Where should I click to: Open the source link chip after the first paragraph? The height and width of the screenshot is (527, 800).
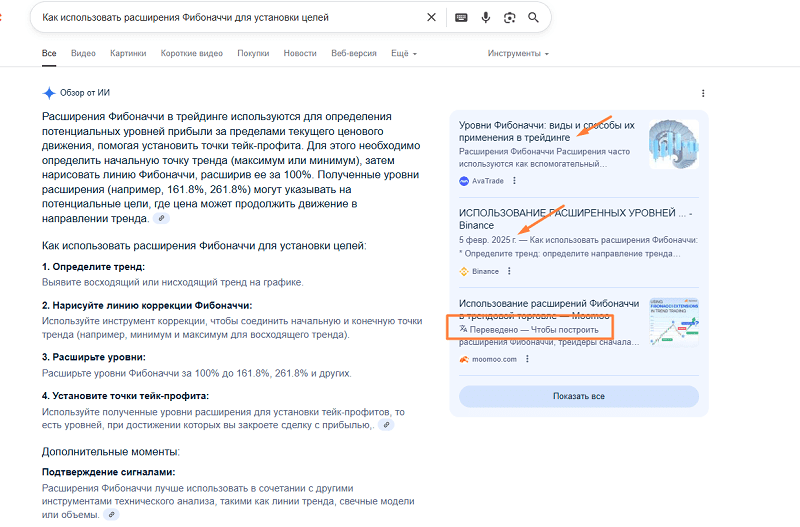(x=161, y=218)
